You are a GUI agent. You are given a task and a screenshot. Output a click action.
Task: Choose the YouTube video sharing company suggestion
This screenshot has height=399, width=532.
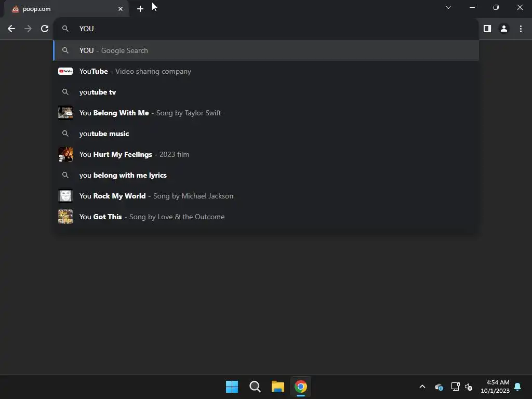tap(266, 71)
